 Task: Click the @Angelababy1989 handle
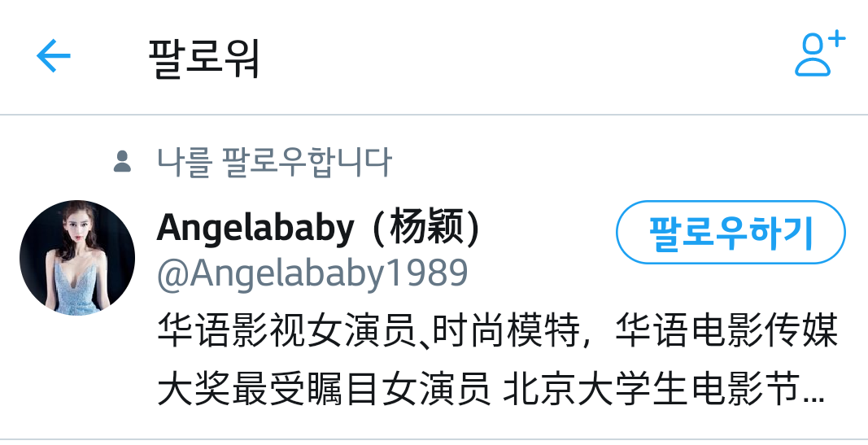(312, 273)
